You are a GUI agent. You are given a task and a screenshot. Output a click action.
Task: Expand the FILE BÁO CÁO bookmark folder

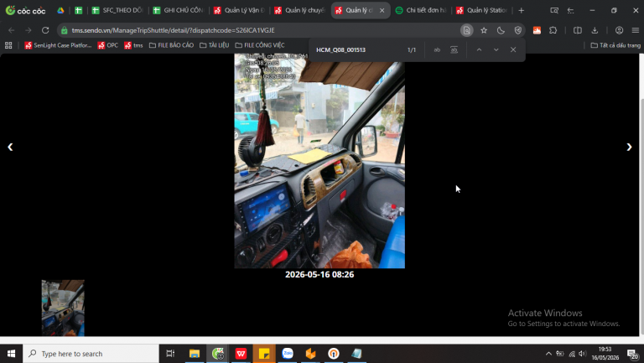[171, 45]
